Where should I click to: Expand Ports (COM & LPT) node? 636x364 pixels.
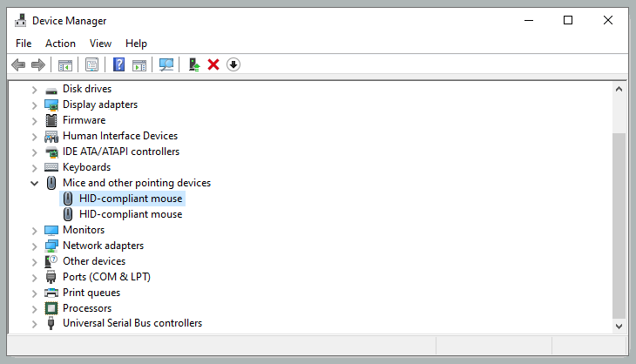pyautogui.click(x=35, y=278)
